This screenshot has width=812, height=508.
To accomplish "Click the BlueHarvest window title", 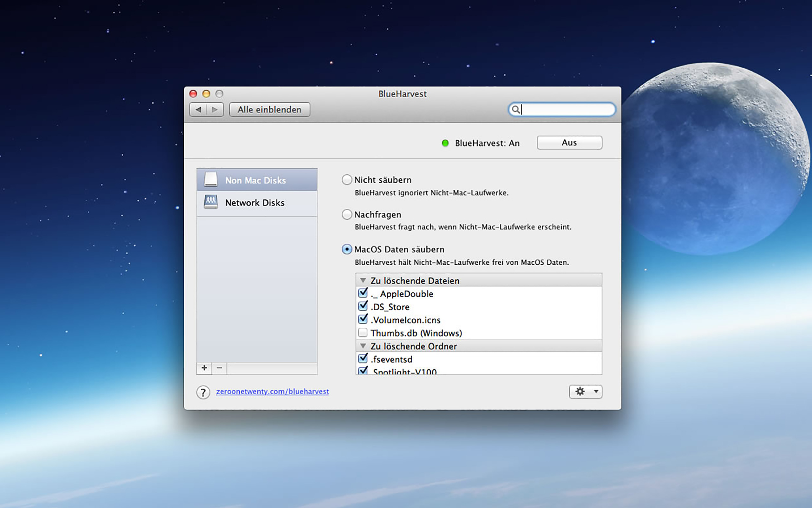I will [x=403, y=94].
